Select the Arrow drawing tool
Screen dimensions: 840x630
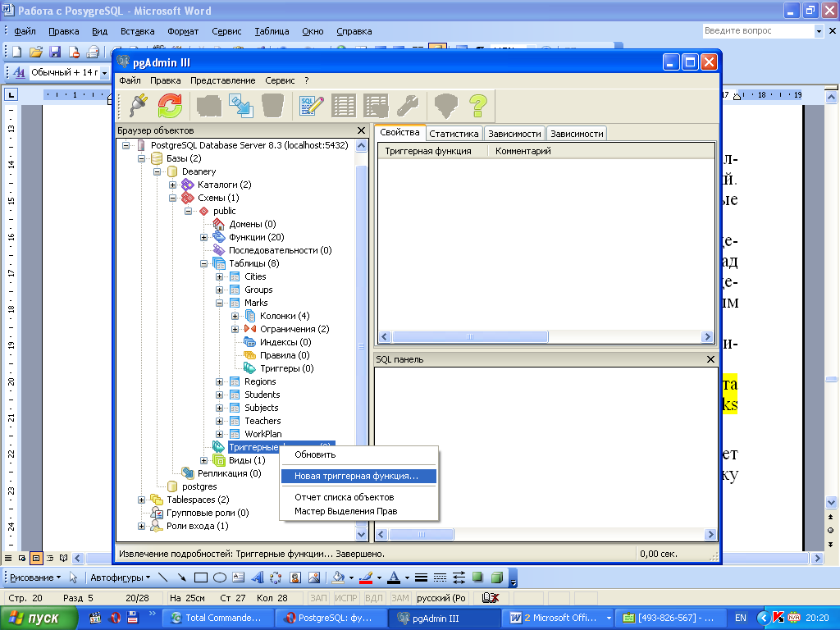pyautogui.click(x=182, y=577)
